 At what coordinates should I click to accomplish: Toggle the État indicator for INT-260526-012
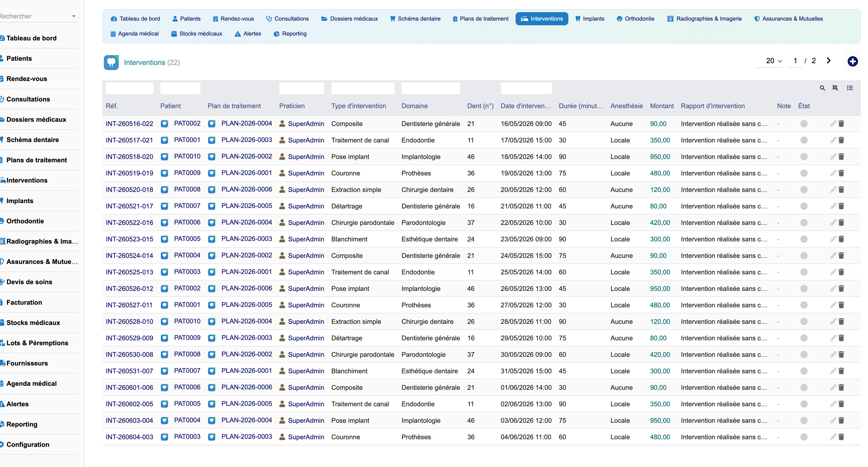coord(804,289)
